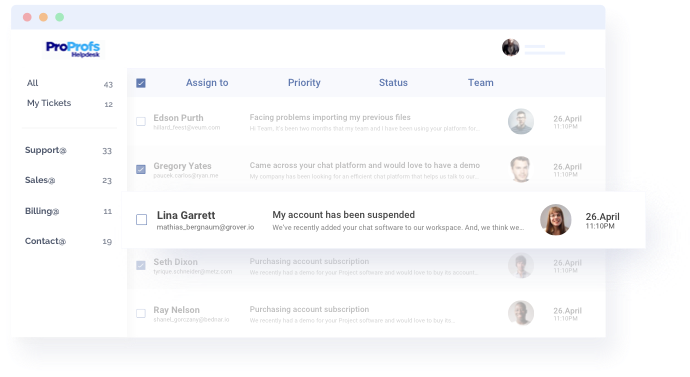Select the All tickets folder
The height and width of the screenshot is (377, 690).
pos(70,83)
